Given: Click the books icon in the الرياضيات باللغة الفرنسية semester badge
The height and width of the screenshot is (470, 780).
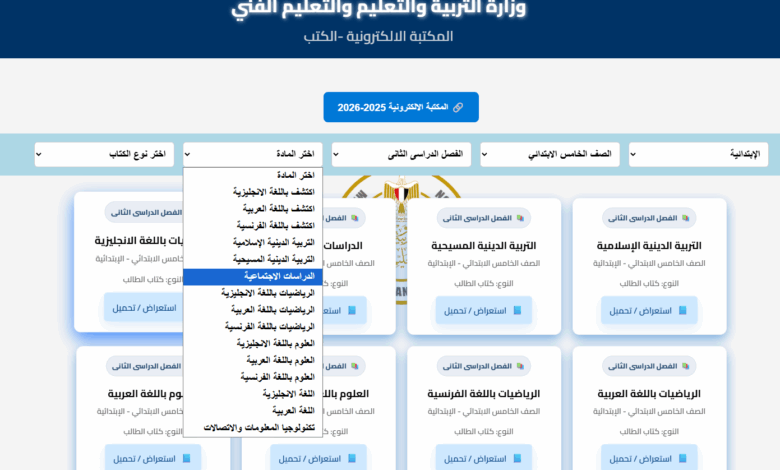Looking at the screenshot, I should 520,366.
